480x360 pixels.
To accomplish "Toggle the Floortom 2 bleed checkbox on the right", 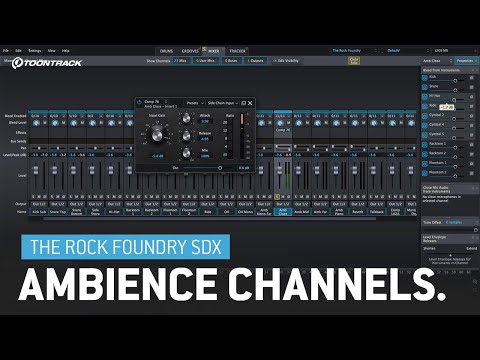I will [x=472, y=173].
